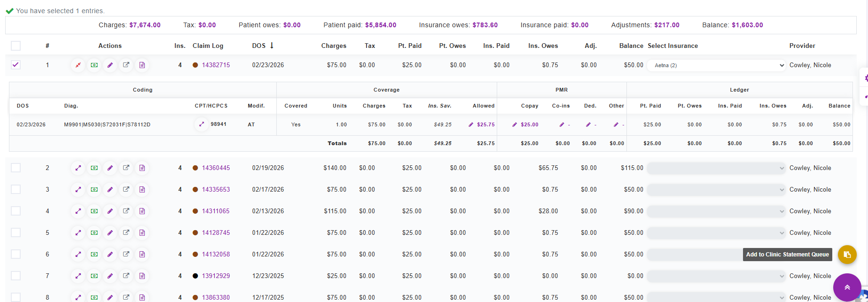Screen dimensions: 868x302
Task: Open the Aetna (2) insurance dropdown
Action: coord(716,65)
